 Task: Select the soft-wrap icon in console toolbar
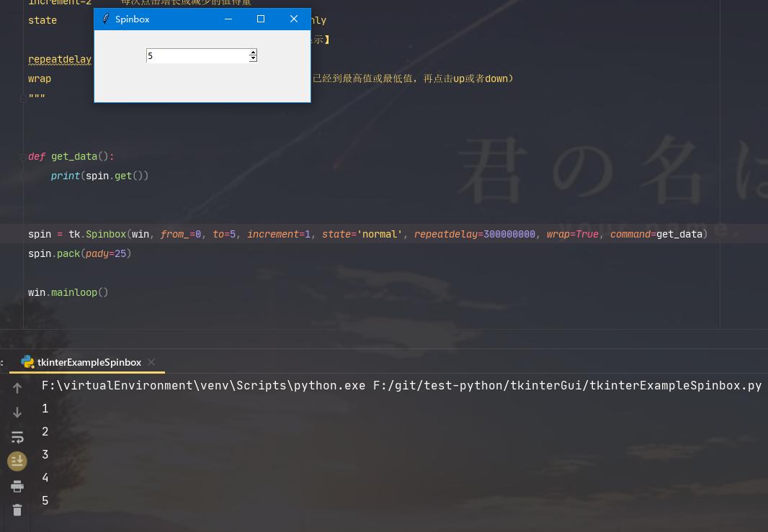pos(17,436)
